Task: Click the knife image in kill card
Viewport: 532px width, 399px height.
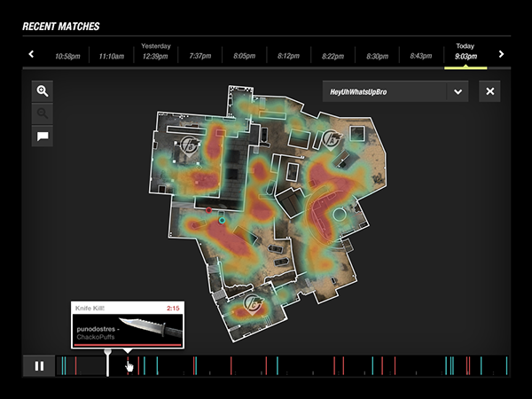Action: [x=151, y=327]
